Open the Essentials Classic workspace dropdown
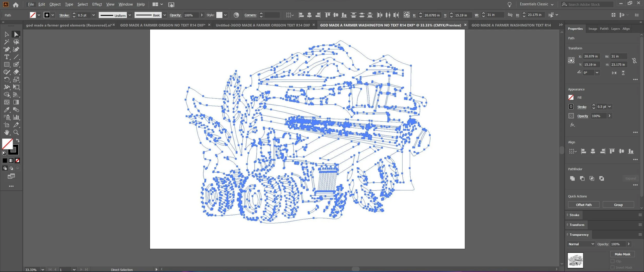The image size is (644, 272). [x=537, y=4]
